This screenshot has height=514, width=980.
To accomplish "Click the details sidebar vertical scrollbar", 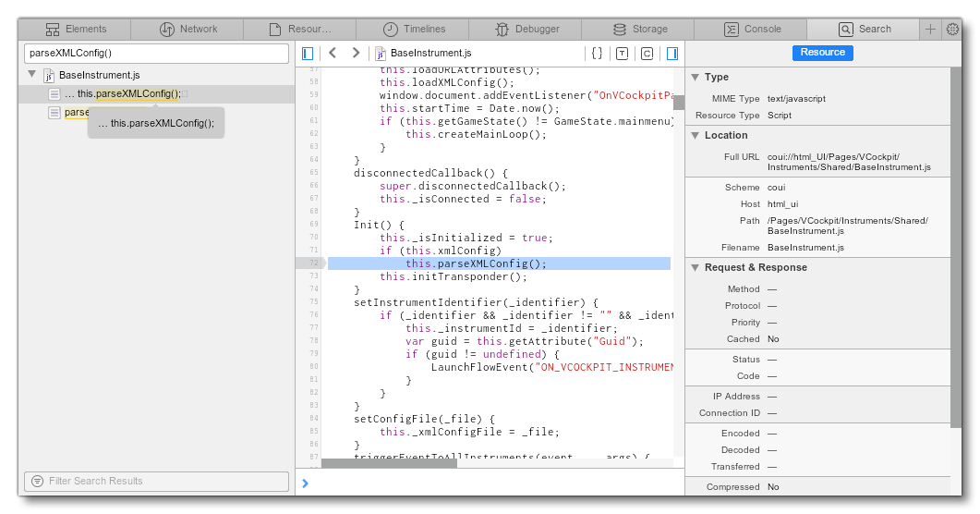I will point(956,247).
